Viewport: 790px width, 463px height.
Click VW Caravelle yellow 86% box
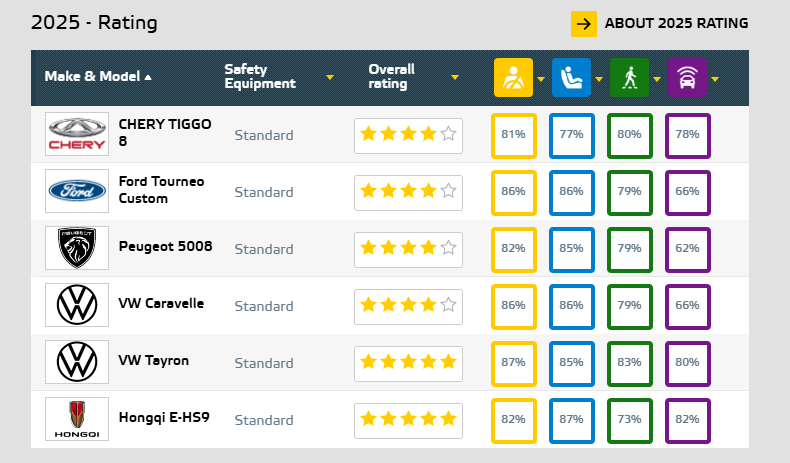pos(513,306)
